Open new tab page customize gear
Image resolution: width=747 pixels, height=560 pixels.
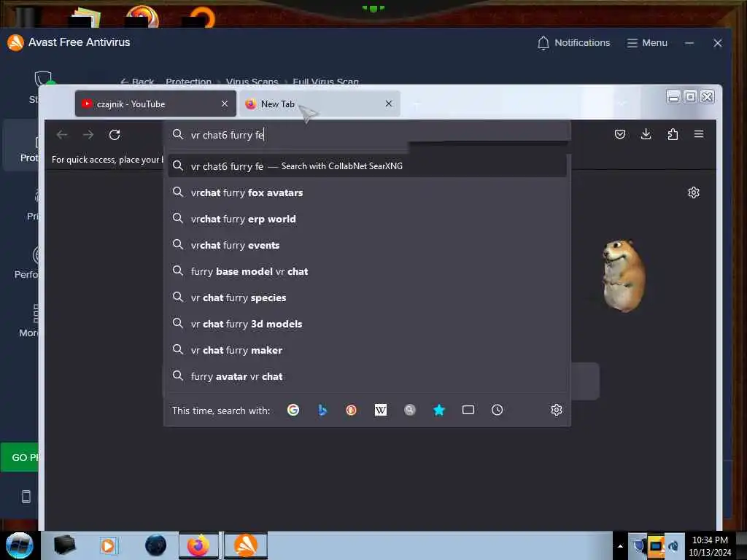[694, 192]
